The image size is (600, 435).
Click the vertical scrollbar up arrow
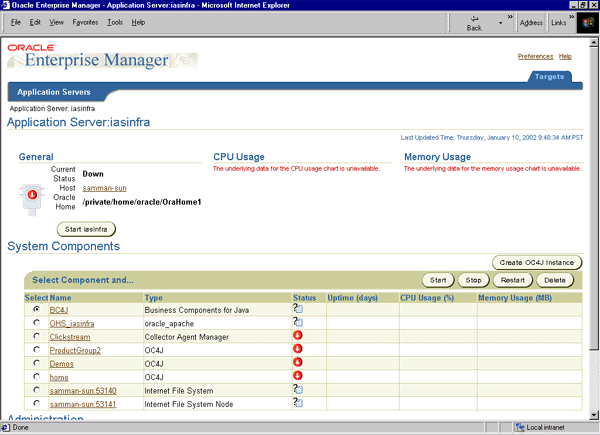coord(594,42)
